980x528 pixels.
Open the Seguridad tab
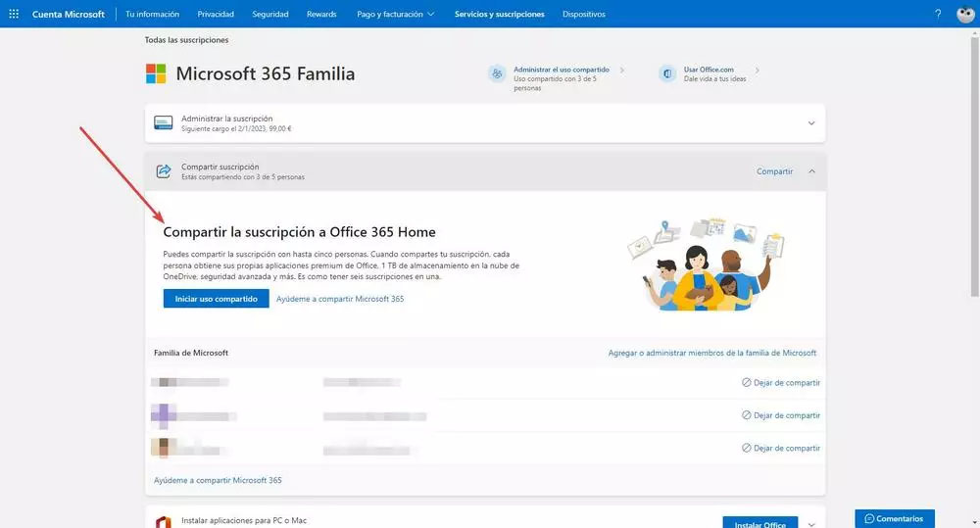point(270,14)
